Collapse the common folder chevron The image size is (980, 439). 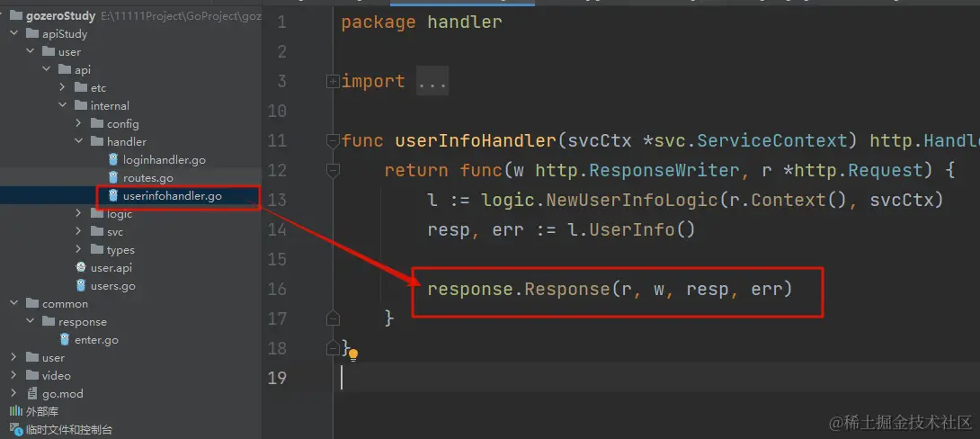coord(13,303)
